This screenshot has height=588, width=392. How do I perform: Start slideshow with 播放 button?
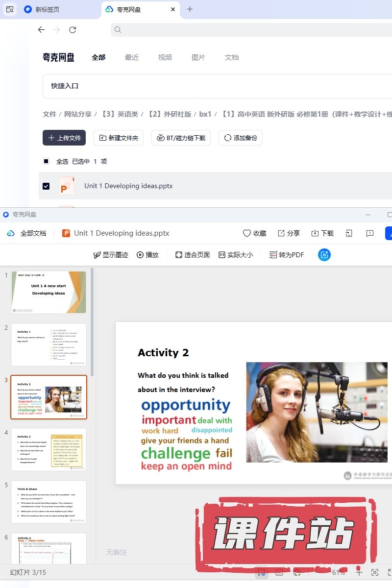(x=147, y=255)
